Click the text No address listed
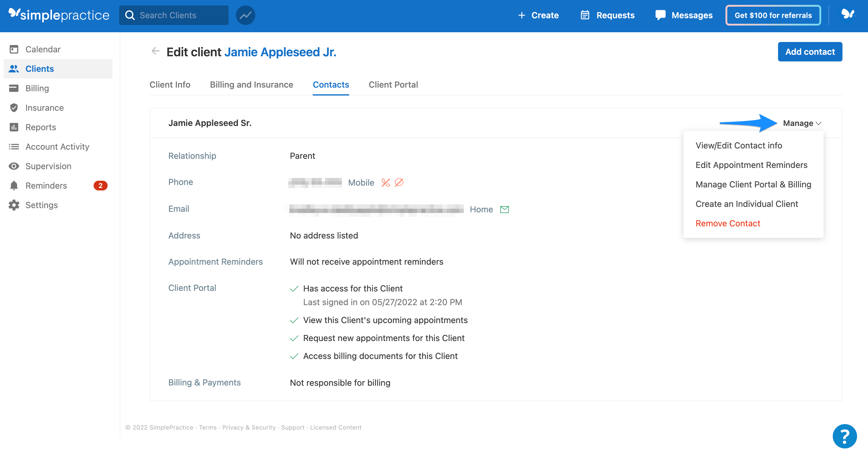The width and height of the screenshot is (868, 460). tap(324, 235)
